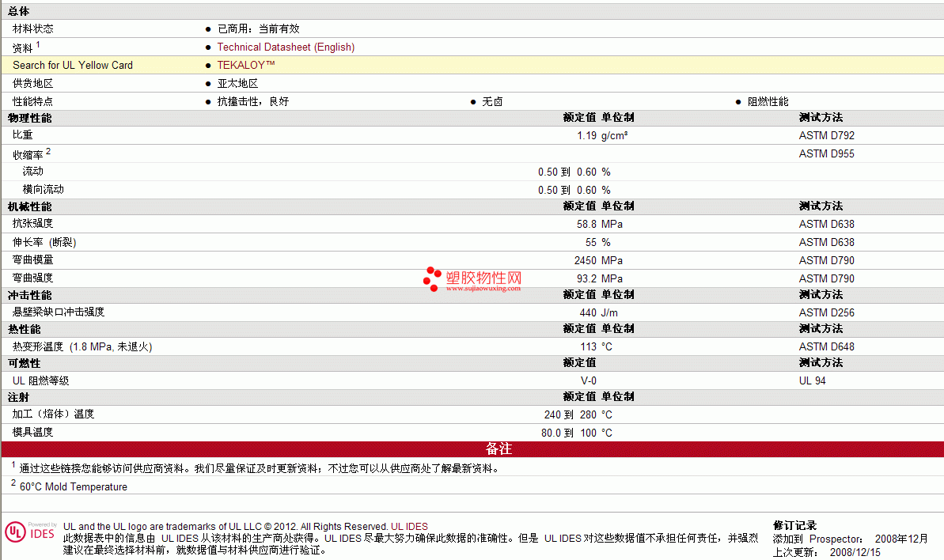Click the ASTM D256 test method
Screen dimensions: 944x560
pyautogui.click(x=827, y=312)
